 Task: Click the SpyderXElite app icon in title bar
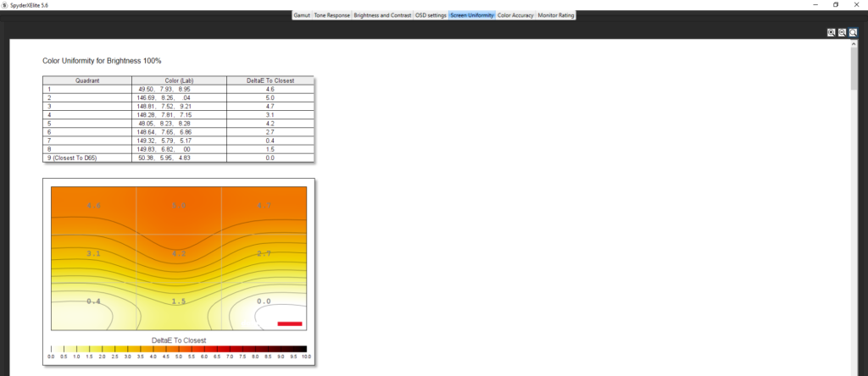click(x=5, y=4)
